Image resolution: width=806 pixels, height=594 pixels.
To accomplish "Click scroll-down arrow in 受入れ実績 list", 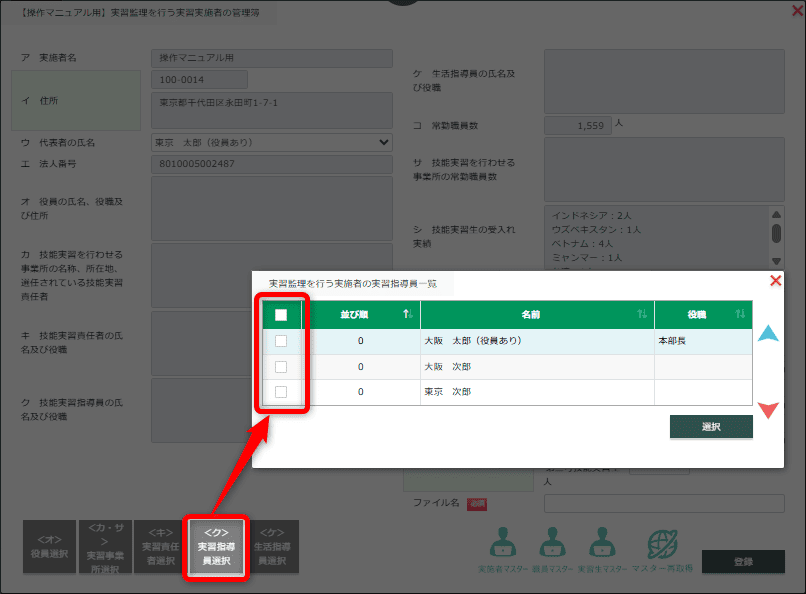I will point(776,261).
